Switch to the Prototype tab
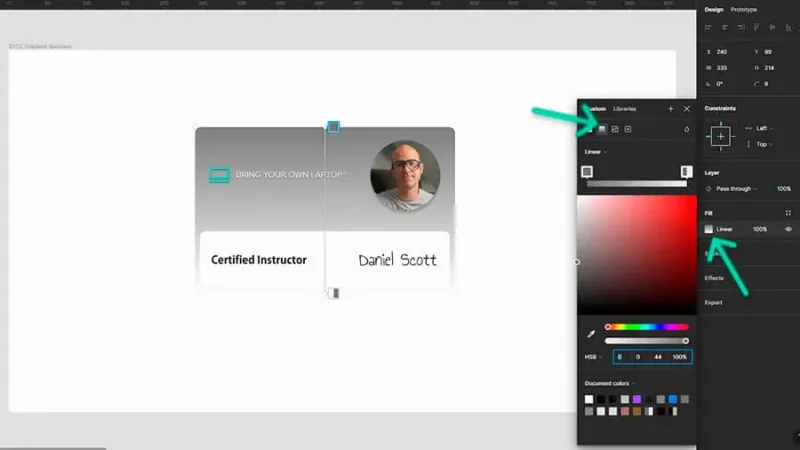 [x=744, y=9]
